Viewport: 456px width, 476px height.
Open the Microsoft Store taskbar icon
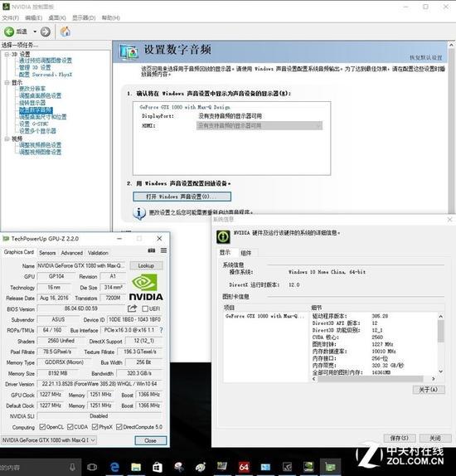pyautogui.click(x=158, y=467)
